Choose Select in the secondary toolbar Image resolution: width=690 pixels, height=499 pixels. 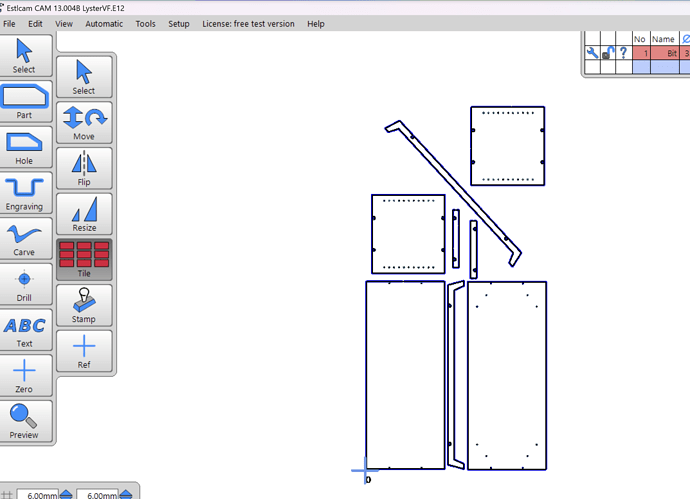84,77
